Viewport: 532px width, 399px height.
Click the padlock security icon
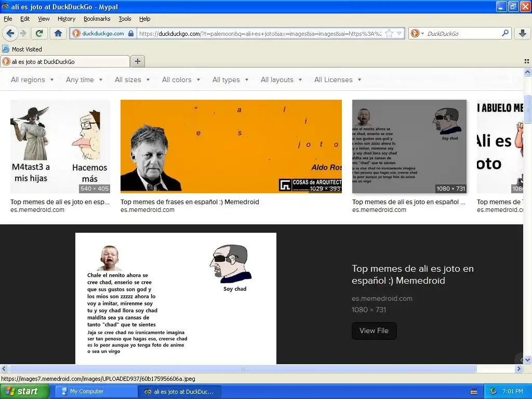point(131,33)
